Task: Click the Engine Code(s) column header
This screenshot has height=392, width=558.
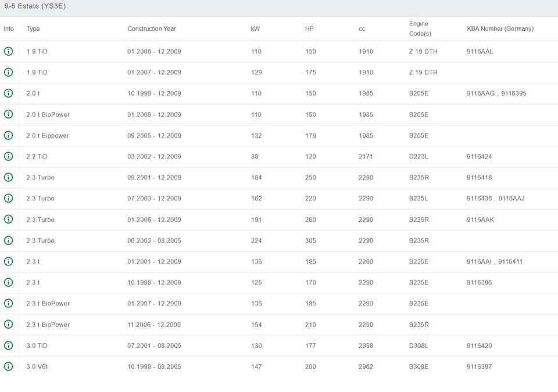Action: pos(420,29)
